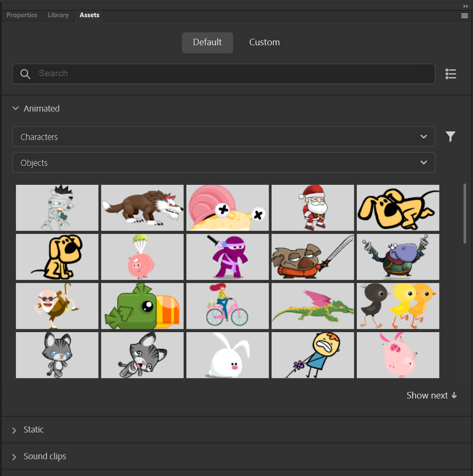The width and height of the screenshot is (473, 476).
Task: Switch to Custom assets
Action: click(264, 42)
